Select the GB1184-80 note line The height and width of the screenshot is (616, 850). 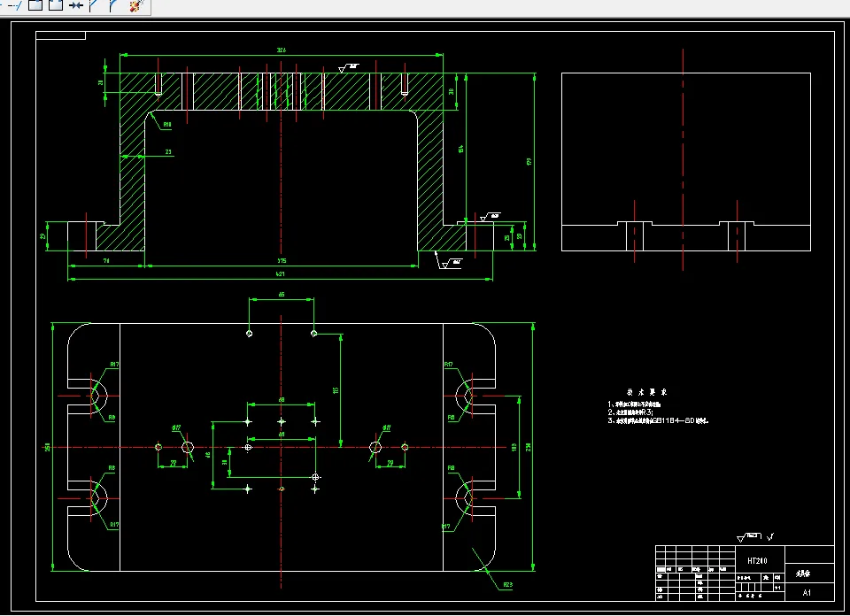[658, 420]
